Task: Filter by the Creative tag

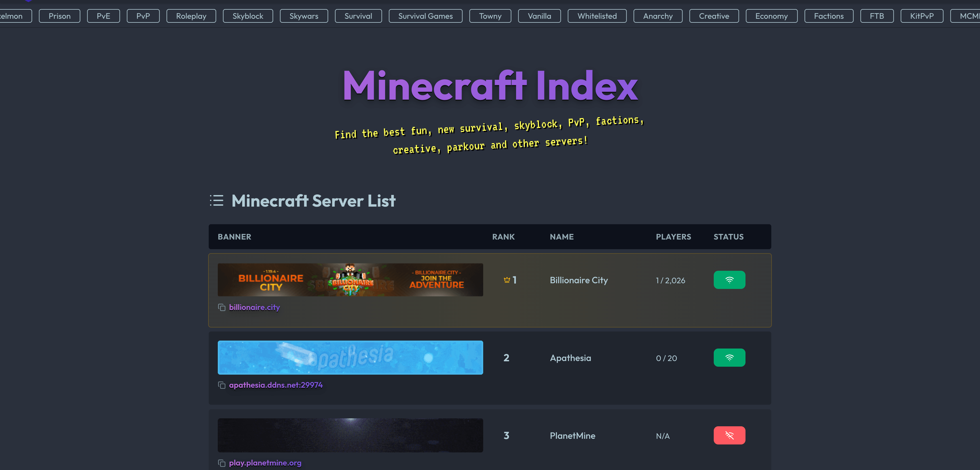Action: click(x=714, y=16)
